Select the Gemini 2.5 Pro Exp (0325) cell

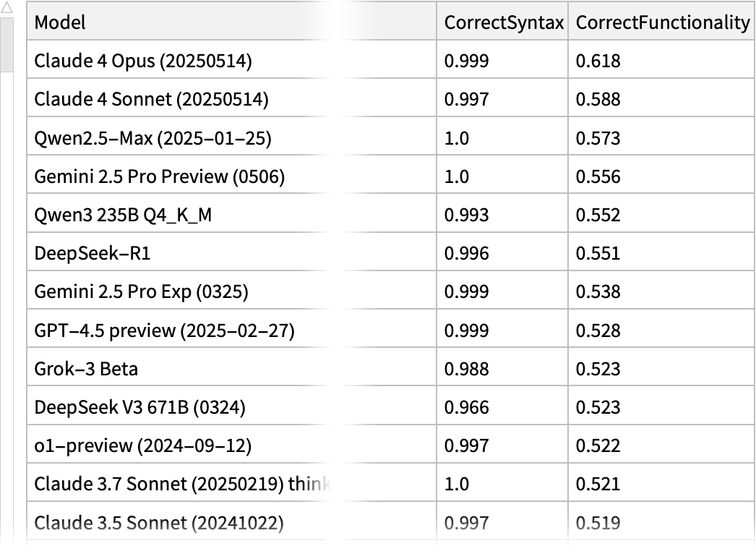[141, 291]
